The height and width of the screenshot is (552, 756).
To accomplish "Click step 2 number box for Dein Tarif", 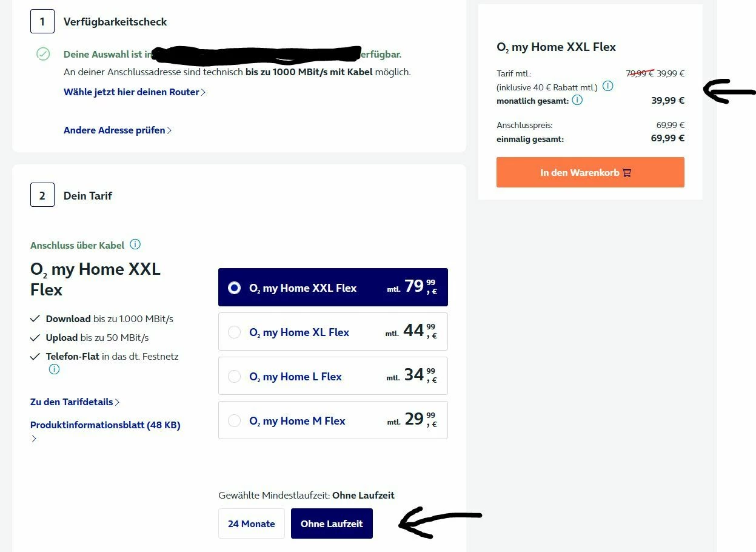I will 42,195.
